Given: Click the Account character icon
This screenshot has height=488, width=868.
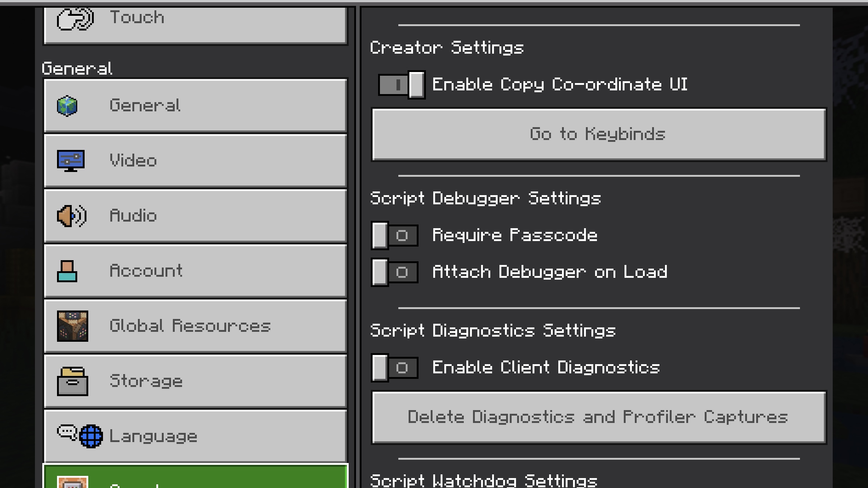Looking at the screenshot, I should click(x=67, y=271).
